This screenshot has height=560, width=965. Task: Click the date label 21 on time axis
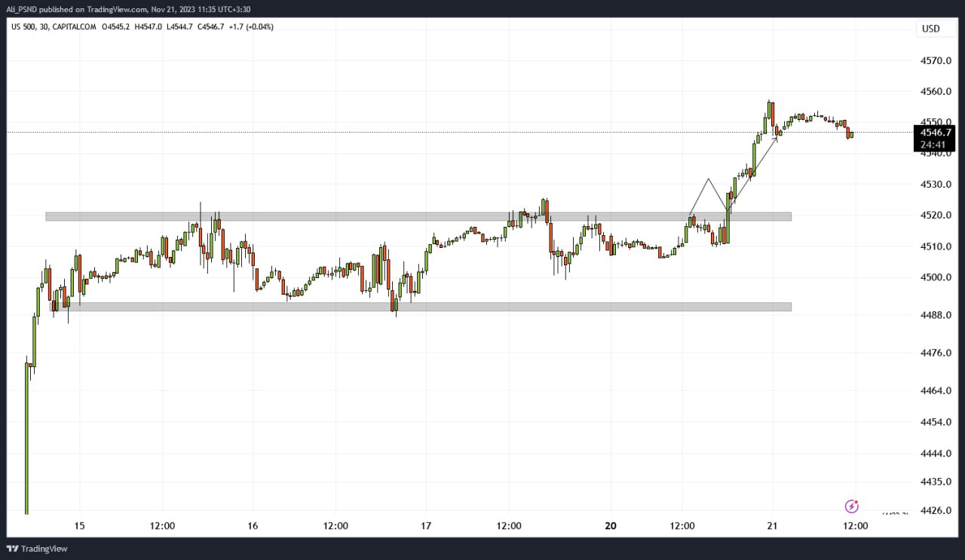(x=773, y=526)
